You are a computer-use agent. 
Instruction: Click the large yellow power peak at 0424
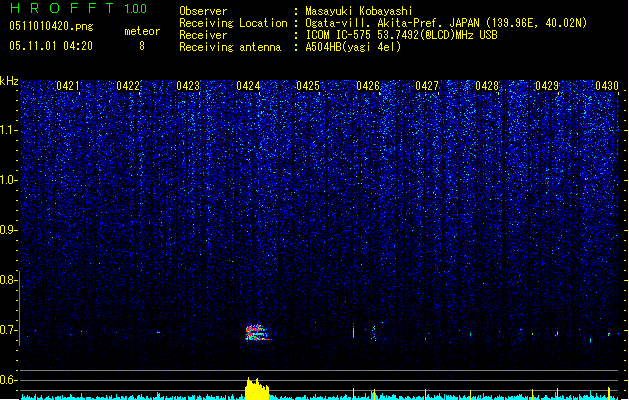pyautogui.click(x=257, y=388)
